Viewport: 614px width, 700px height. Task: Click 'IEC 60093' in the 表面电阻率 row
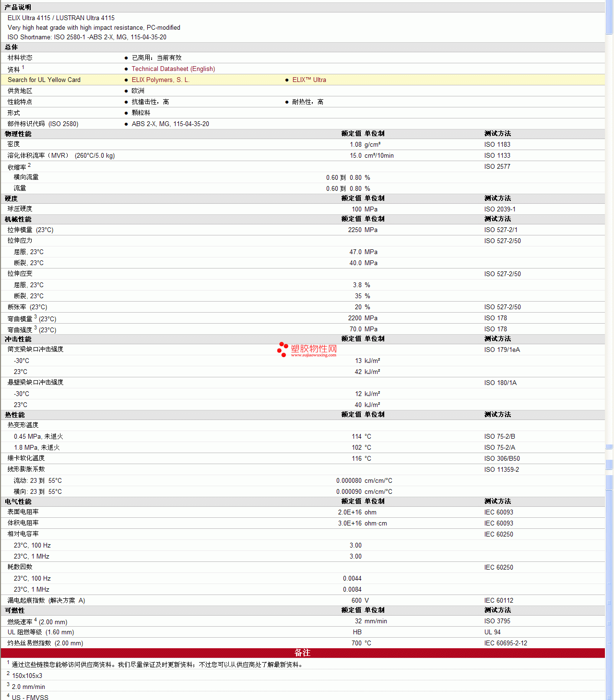coord(499,513)
